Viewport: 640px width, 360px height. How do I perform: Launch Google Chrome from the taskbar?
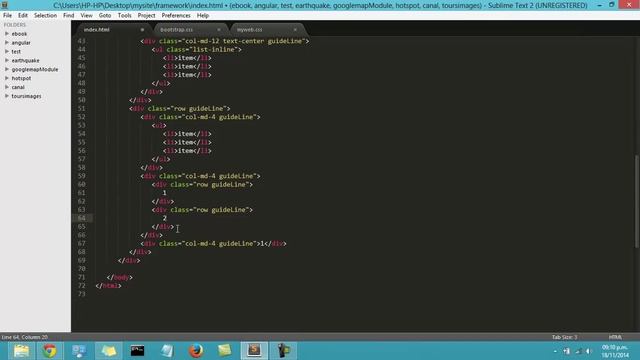50,351
